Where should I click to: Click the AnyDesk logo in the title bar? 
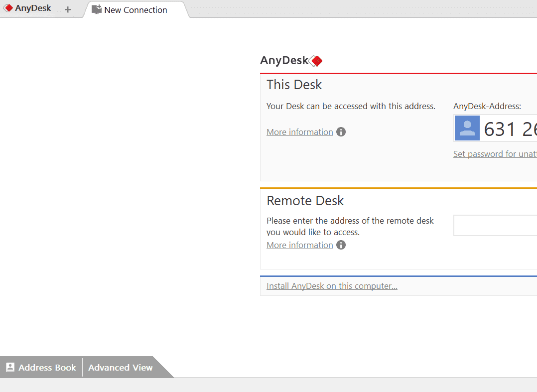tap(27, 8)
